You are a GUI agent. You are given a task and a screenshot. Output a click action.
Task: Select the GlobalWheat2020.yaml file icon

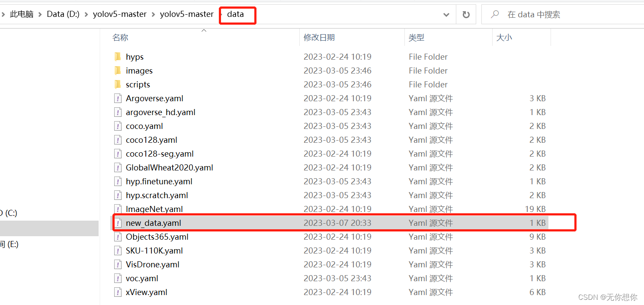point(118,167)
